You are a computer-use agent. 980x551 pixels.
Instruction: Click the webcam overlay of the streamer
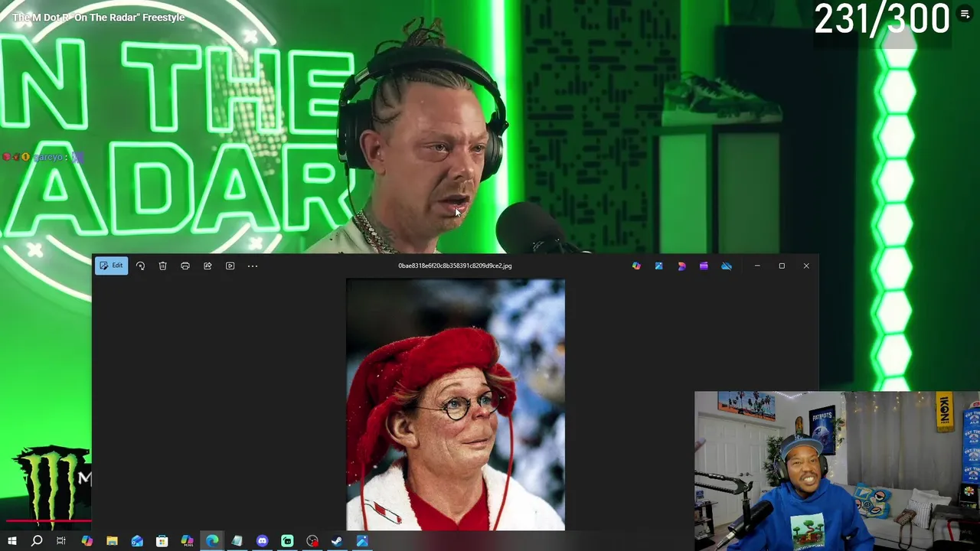pyautogui.click(x=837, y=471)
